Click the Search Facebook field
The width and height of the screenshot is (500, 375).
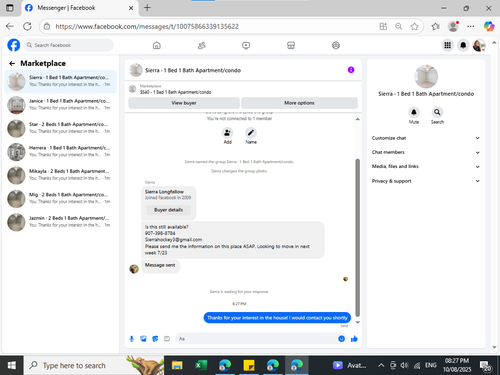tap(68, 45)
